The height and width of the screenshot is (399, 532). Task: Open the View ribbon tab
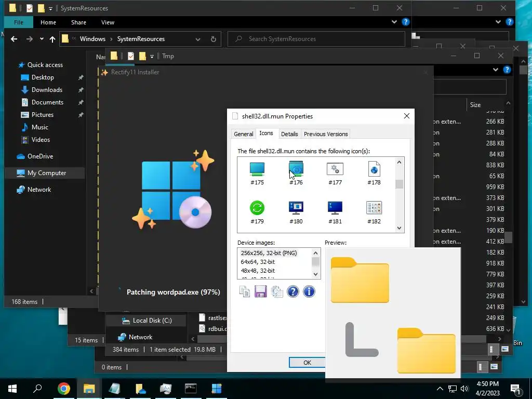(x=108, y=22)
